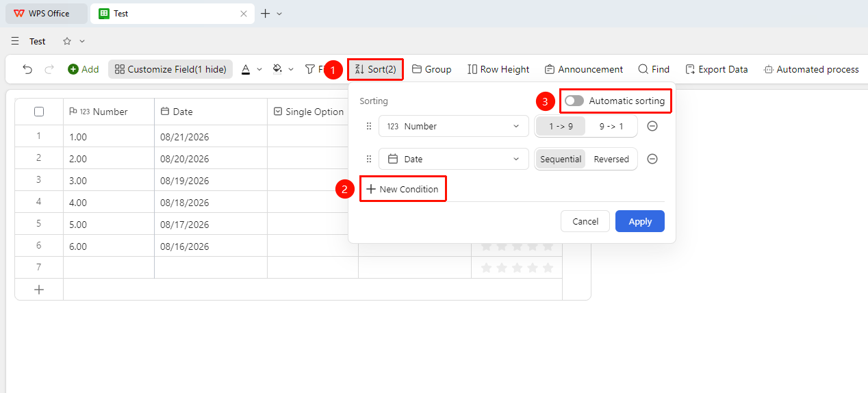This screenshot has width=868, height=393.
Task: Open the Group toolbar option
Action: coord(431,69)
